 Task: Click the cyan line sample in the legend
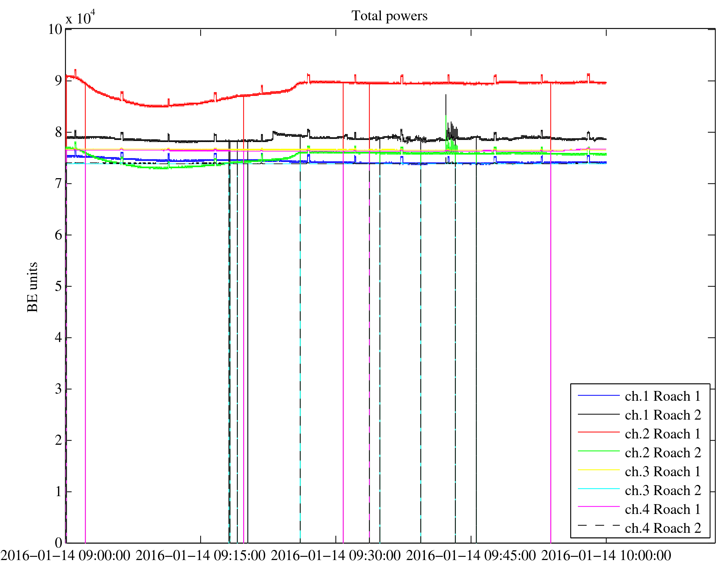click(x=598, y=489)
